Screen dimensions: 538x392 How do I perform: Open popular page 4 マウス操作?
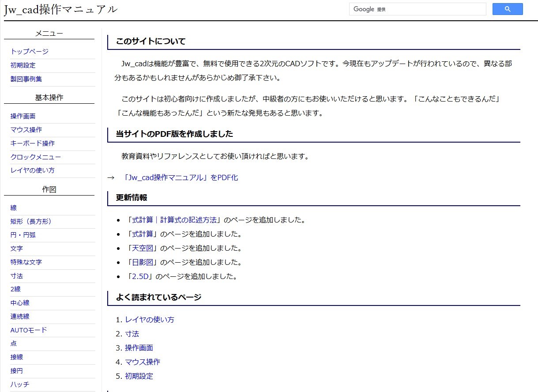[143, 362]
